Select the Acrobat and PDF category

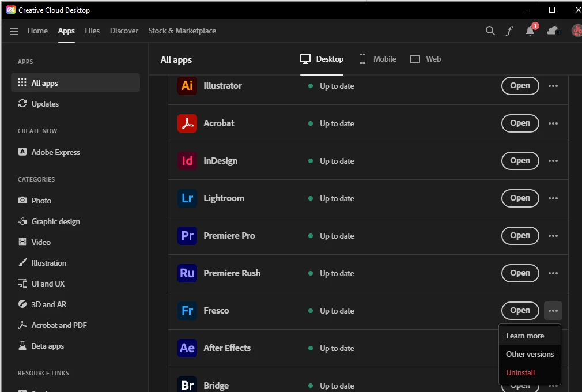coord(52,325)
